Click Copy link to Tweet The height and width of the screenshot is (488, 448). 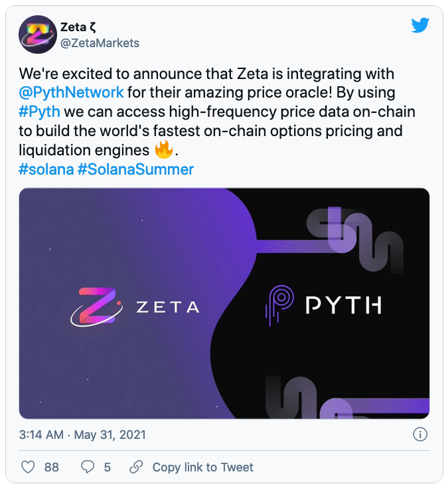click(203, 467)
